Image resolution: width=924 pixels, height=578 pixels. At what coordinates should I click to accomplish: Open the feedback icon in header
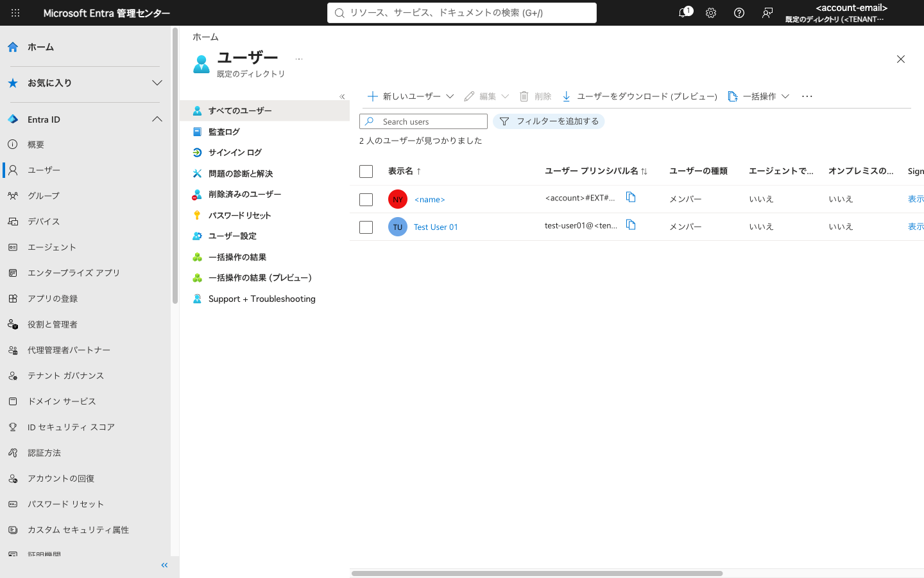pos(767,13)
